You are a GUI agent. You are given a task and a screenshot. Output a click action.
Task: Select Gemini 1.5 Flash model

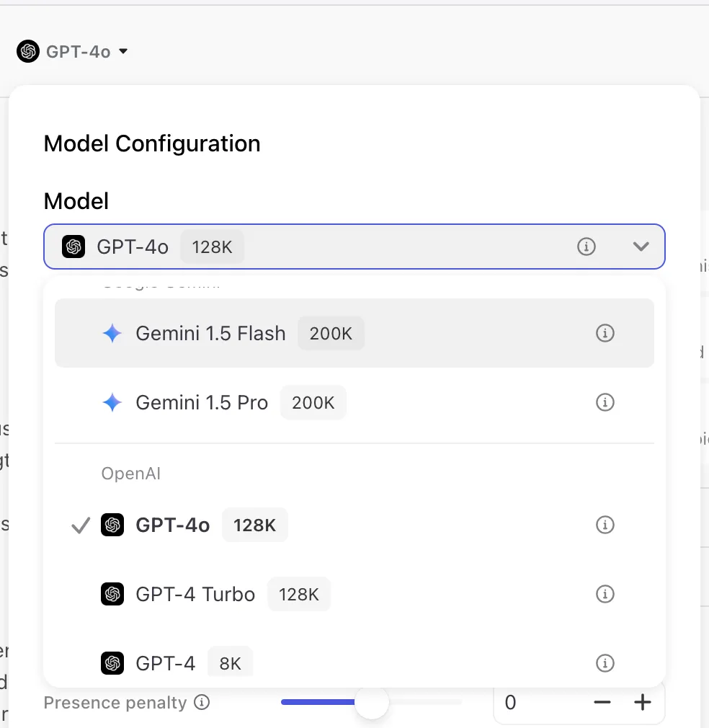pos(210,333)
